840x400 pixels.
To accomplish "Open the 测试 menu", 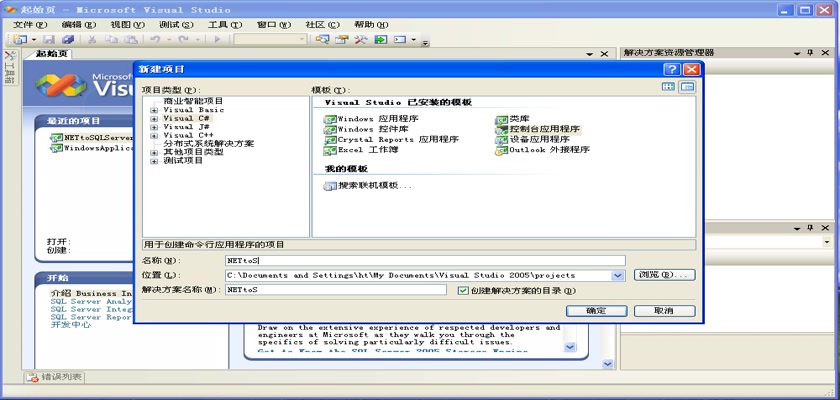I will (176, 25).
